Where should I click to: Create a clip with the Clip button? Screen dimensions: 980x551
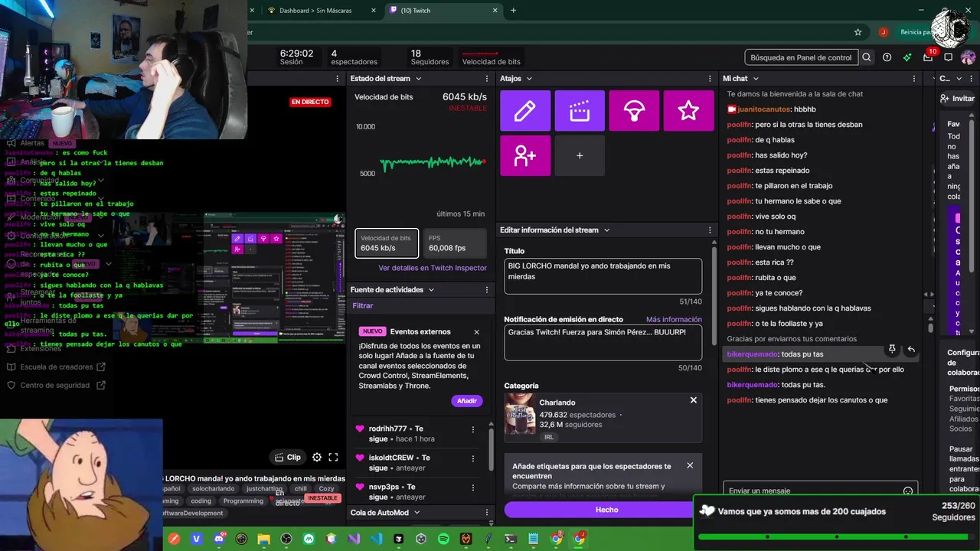[288, 457]
